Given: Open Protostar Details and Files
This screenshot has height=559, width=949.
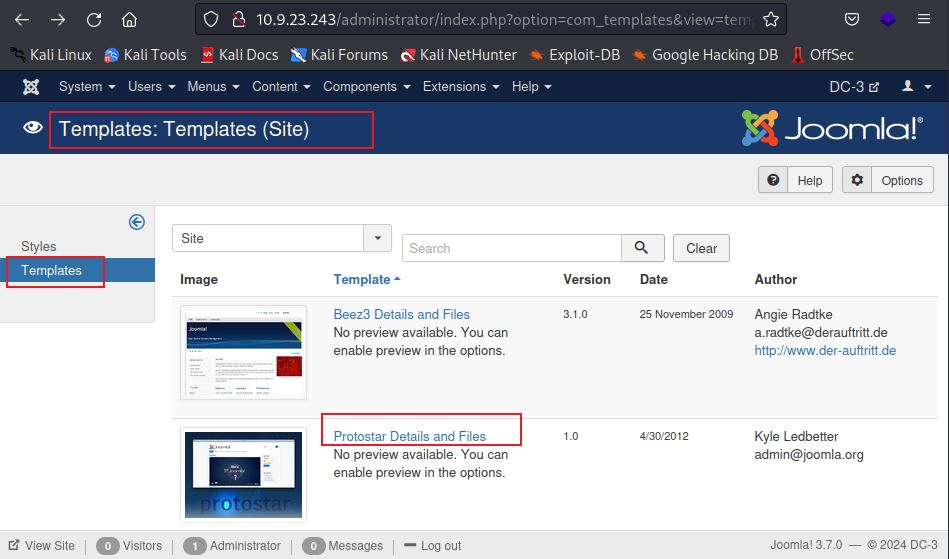Looking at the screenshot, I should pos(410,436).
